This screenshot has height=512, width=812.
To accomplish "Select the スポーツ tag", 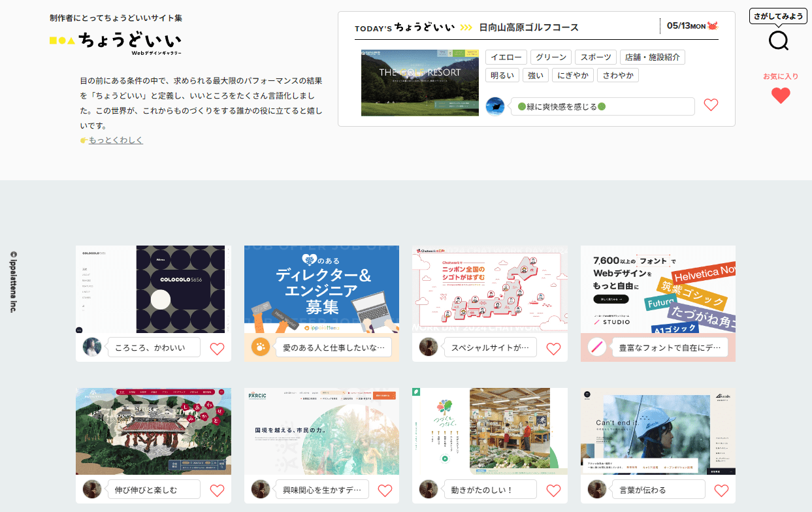I will [x=596, y=57].
